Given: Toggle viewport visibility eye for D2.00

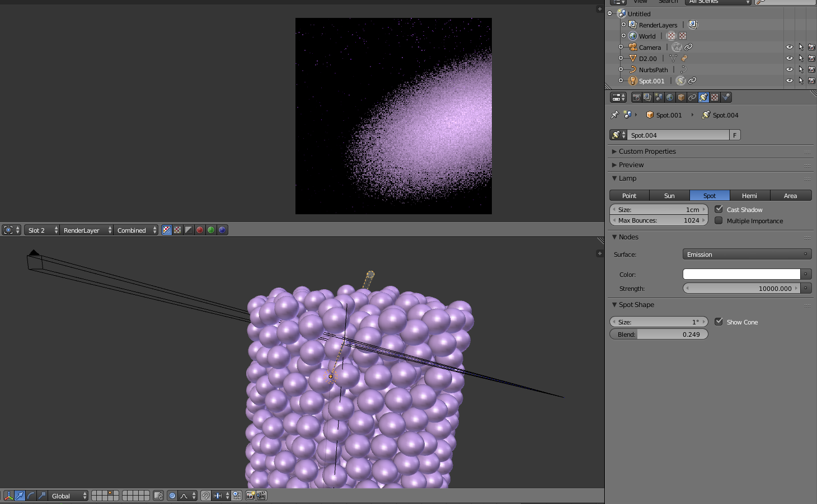Looking at the screenshot, I should [x=790, y=59].
